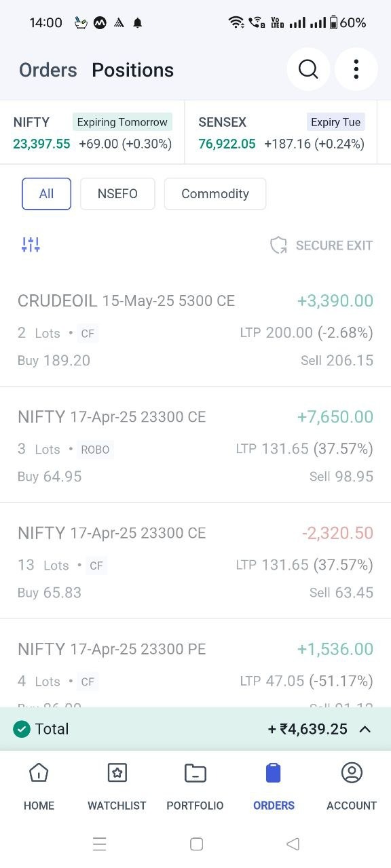
Task: Tap the Android back navigation button
Action: (x=293, y=844)
